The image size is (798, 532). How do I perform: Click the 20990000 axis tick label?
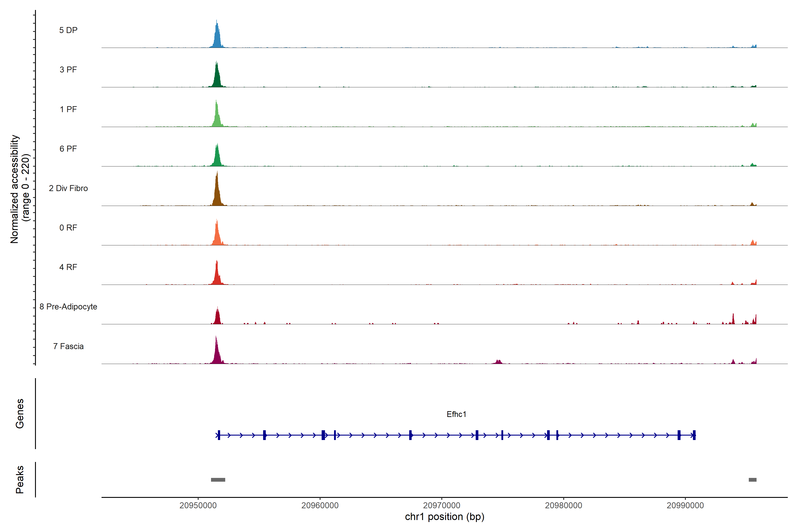click(685, 505)
